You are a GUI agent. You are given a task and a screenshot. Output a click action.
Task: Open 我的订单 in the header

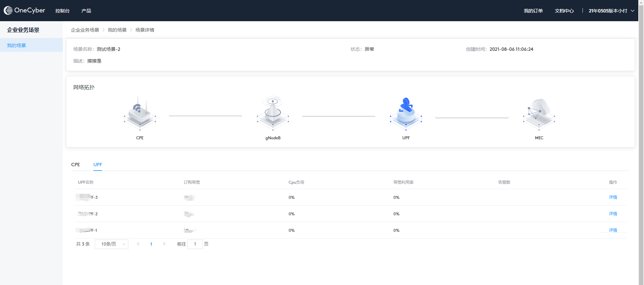533,11
